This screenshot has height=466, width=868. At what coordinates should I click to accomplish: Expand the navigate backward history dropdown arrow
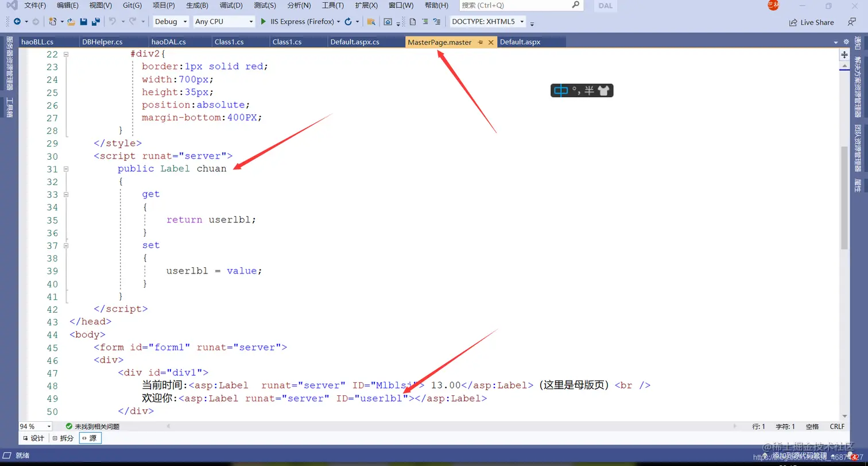point(26,22)
